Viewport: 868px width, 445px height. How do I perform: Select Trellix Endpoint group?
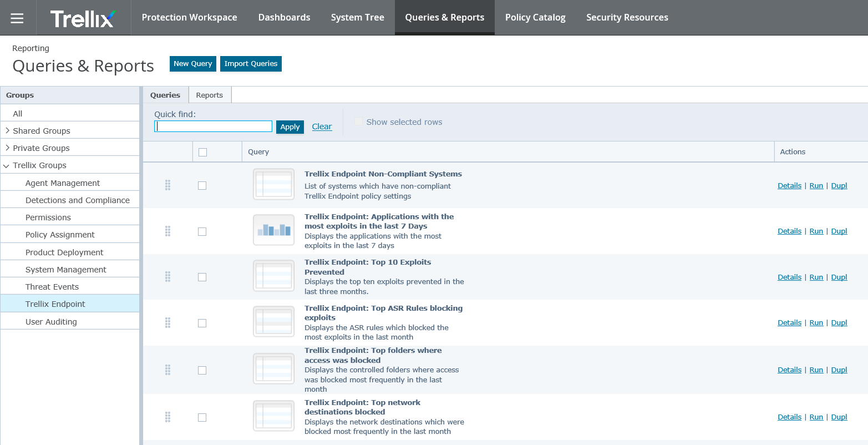(70, 304)
